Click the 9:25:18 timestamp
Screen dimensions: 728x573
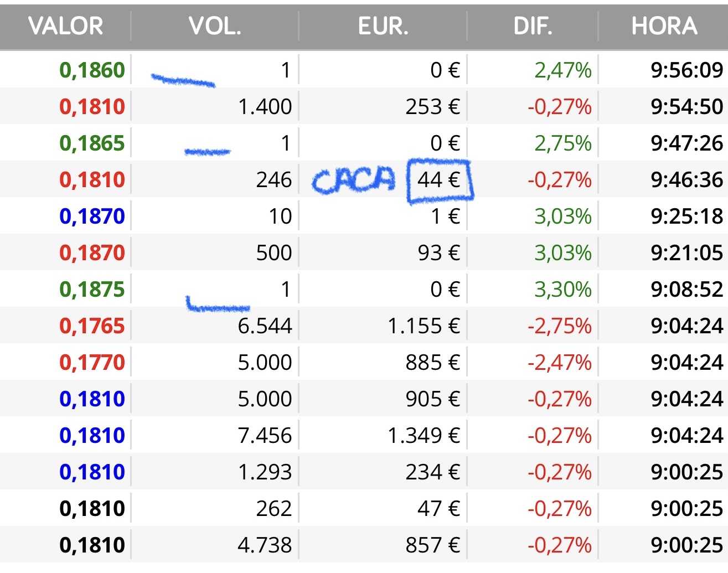point(687,216)
